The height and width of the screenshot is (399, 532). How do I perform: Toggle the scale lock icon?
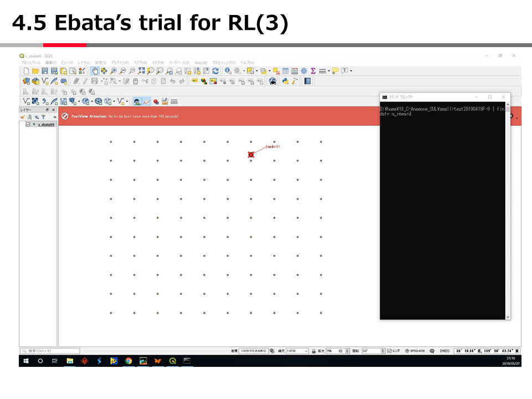(314, 351)
